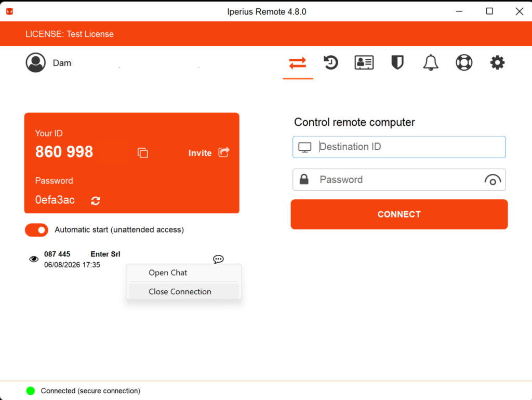Minimize the Iperius Remote window
The height and width of the screenshot is (400, 532).
click(459, 11)
